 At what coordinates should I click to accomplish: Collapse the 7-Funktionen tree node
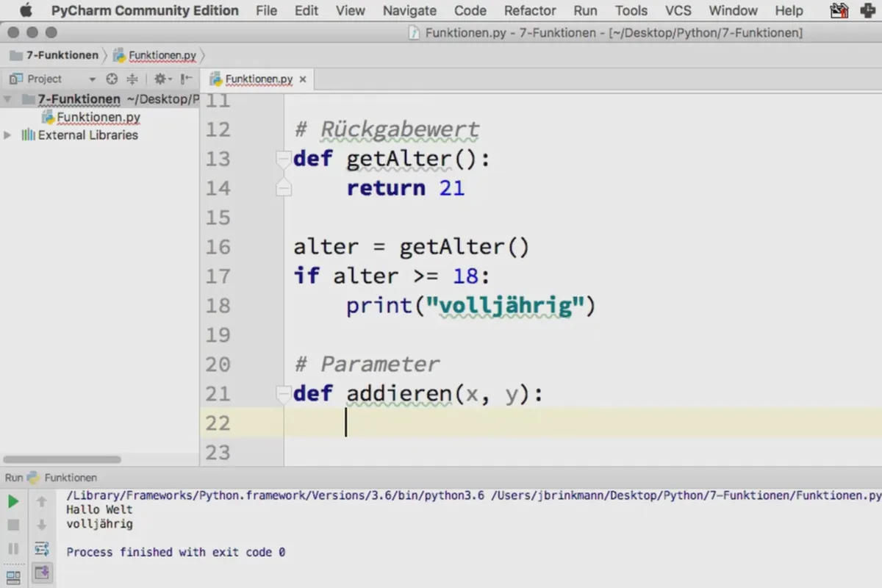[x=7, y=99]
